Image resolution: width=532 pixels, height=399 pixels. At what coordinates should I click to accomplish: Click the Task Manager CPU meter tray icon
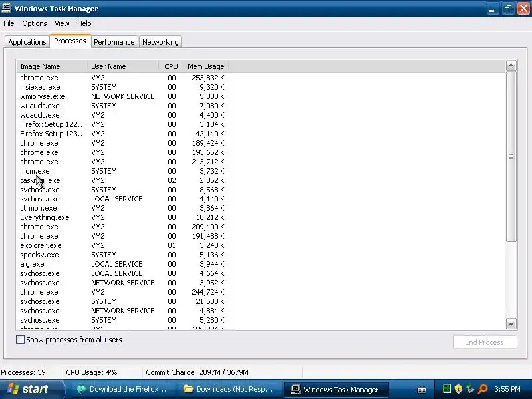(x=446, y=389)
